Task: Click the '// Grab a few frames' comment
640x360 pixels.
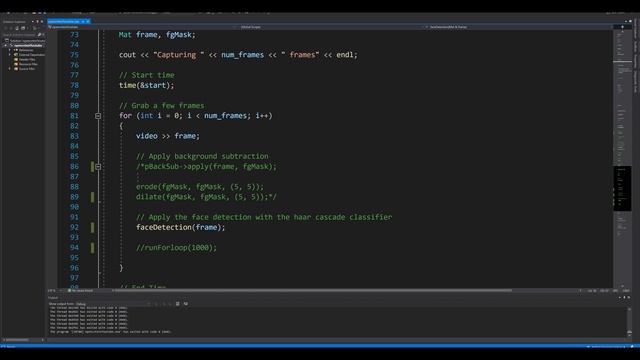Action: (162, 106)
